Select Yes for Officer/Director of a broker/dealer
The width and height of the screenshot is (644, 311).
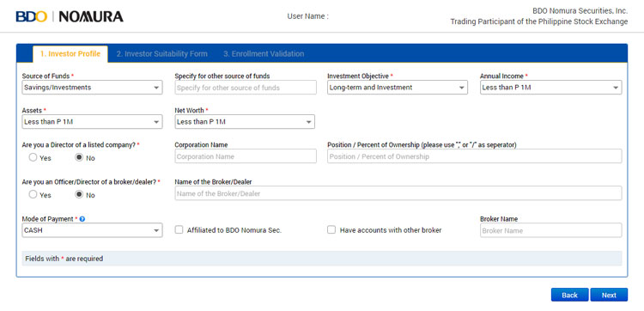[33, 194]
